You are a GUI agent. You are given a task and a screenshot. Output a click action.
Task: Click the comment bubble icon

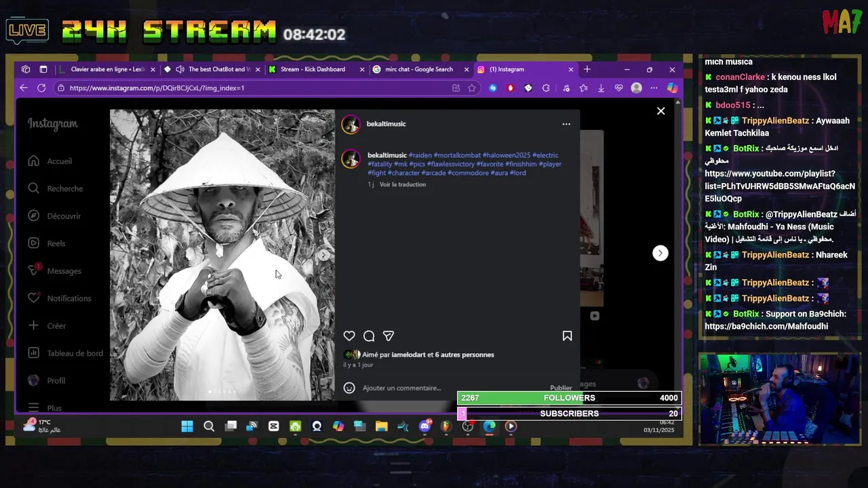(369, 335)
